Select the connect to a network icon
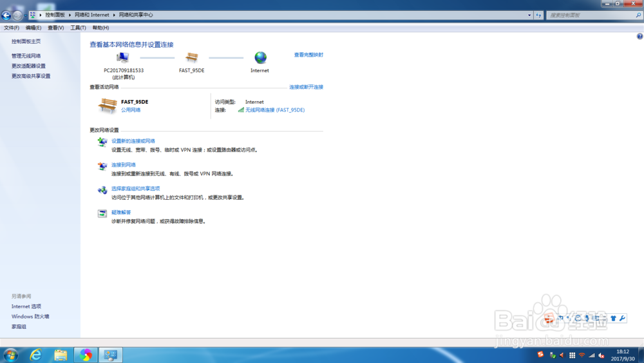The height and width of the screenshot is (363, 644). point(102,166)
